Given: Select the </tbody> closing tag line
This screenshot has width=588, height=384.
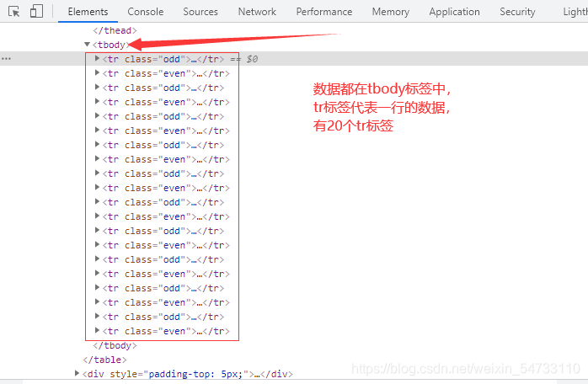Looking at the screenshot, I should click(x=115, y=345).
